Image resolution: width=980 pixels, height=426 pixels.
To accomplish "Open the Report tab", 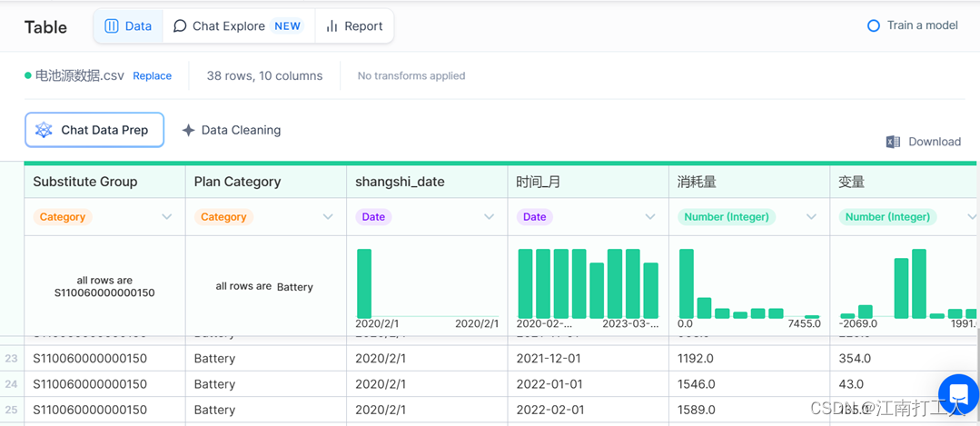I will tap(354, 26).
